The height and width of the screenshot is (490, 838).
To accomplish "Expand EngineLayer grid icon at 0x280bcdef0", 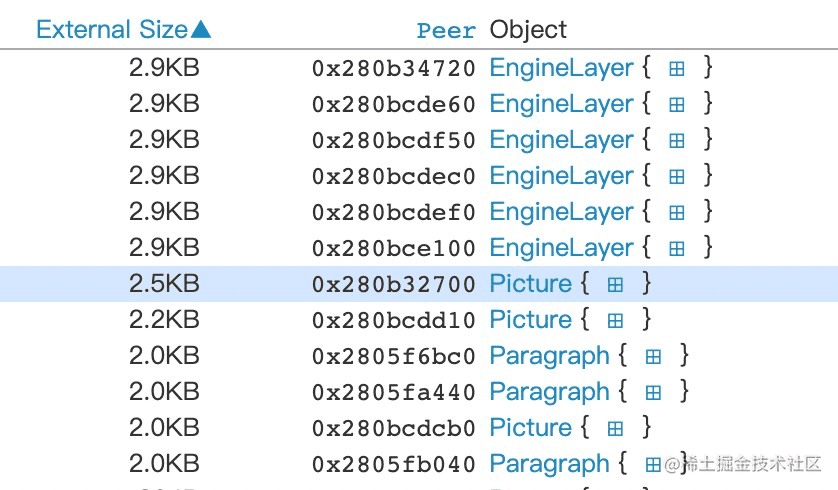I will [x=677, y=213].
